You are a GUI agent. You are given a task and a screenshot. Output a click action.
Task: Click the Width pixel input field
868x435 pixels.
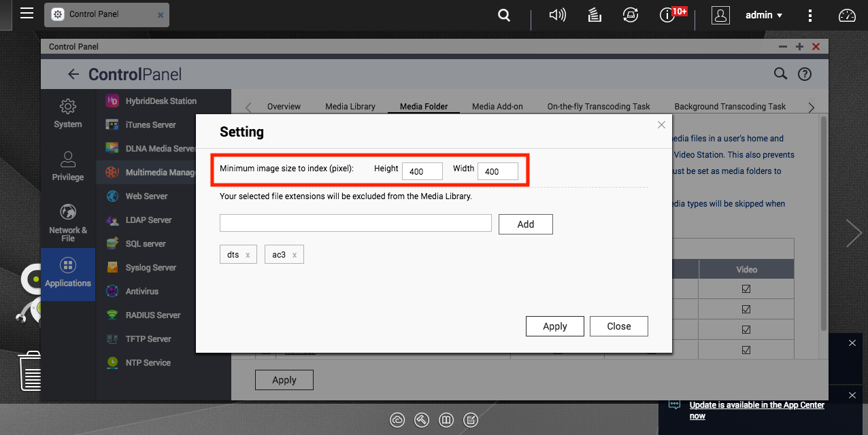click(x=498, y=171)
